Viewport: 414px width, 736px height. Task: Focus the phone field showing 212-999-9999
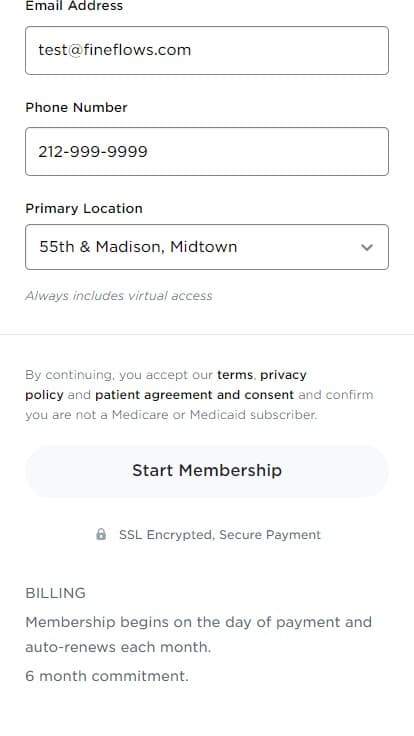(x=207, y=152)
